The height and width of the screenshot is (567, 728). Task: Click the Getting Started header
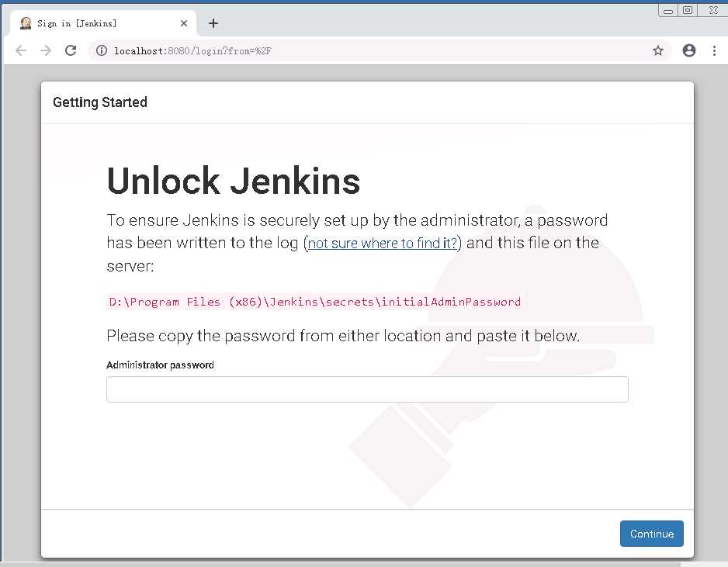pos(100,102)
